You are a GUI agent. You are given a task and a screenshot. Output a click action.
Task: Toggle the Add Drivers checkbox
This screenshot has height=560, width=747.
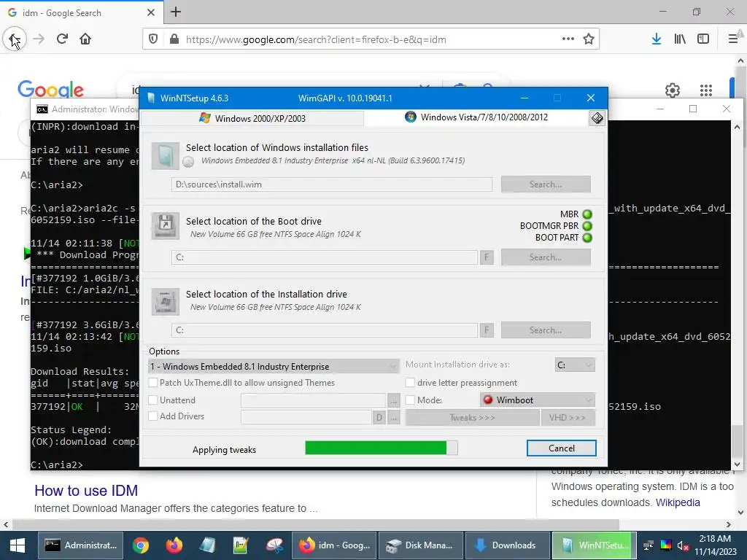(153, 416)
